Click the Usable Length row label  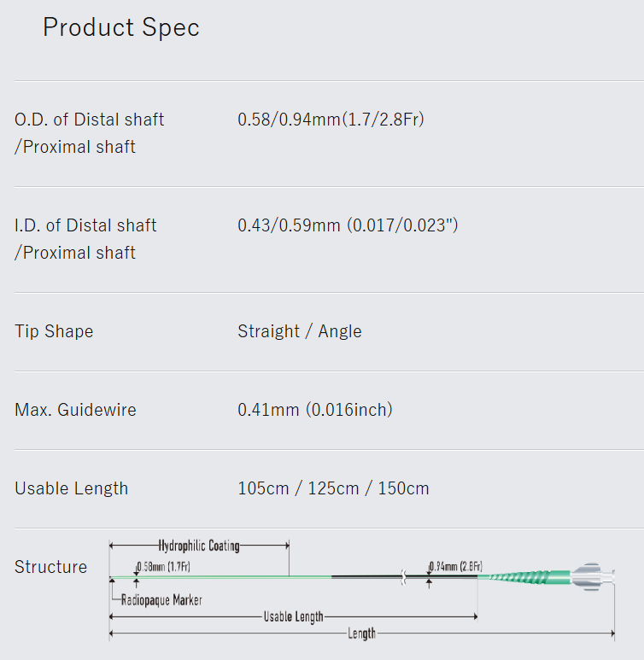[71, 488]
